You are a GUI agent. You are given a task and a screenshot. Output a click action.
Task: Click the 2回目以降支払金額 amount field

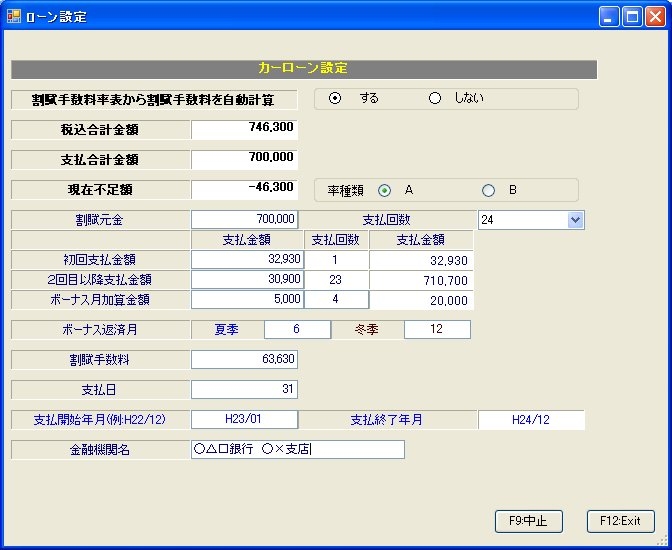(244, 280)
